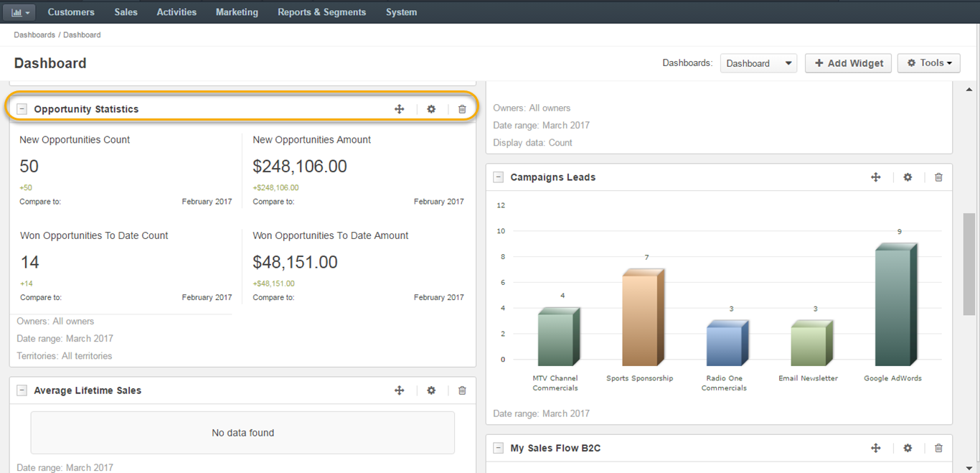This screenshot has width=980, height=473.
Task: Trash the Average Lifetime Sales widget
Action: (x=462, y=390)
